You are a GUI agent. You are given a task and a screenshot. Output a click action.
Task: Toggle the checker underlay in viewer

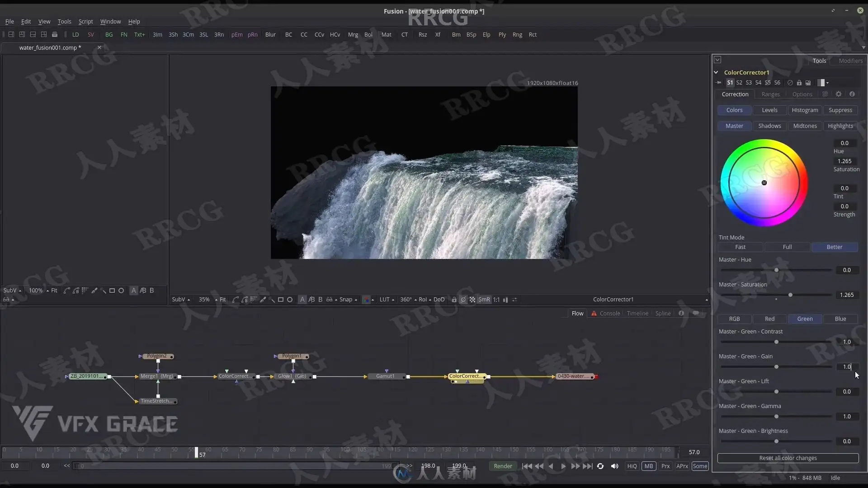(x=472, y=300)
